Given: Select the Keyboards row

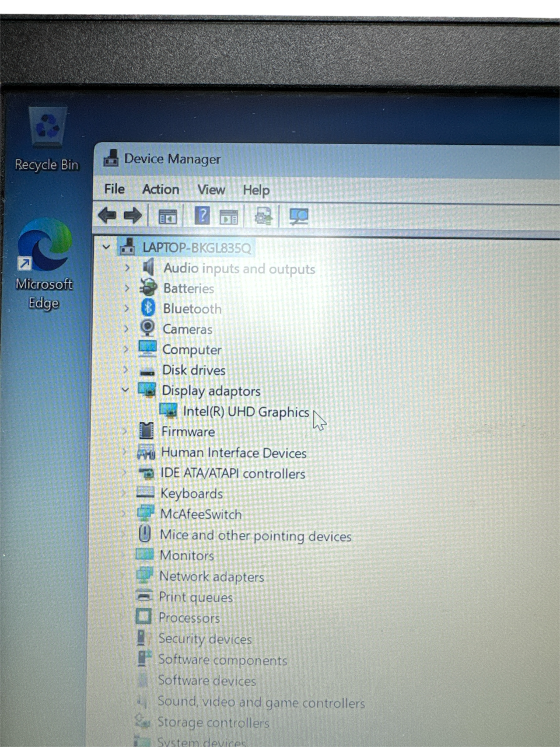Looking at the screenshot, I should (x=191, y=494).
